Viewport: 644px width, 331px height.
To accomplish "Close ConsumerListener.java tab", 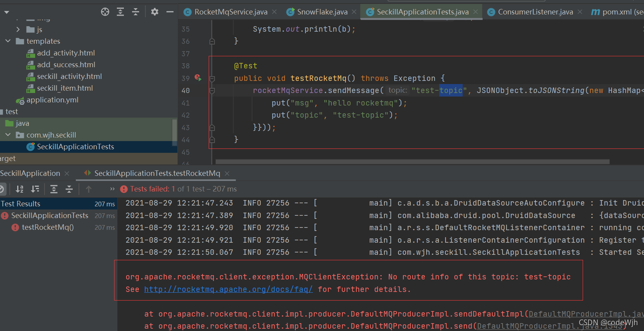I will point(580,12).
